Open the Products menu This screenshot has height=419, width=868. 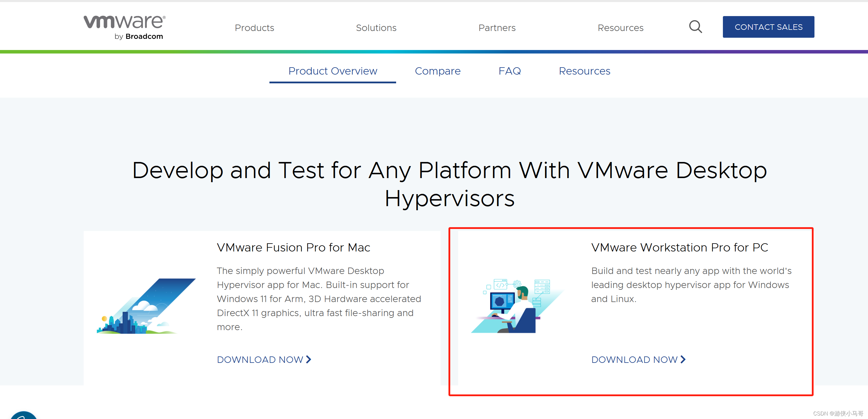click(x=255, y=27)
